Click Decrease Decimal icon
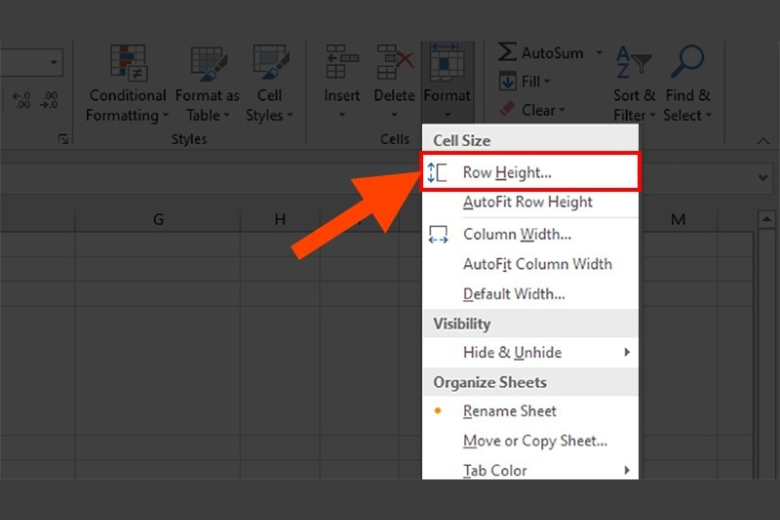 pos(49,100)
